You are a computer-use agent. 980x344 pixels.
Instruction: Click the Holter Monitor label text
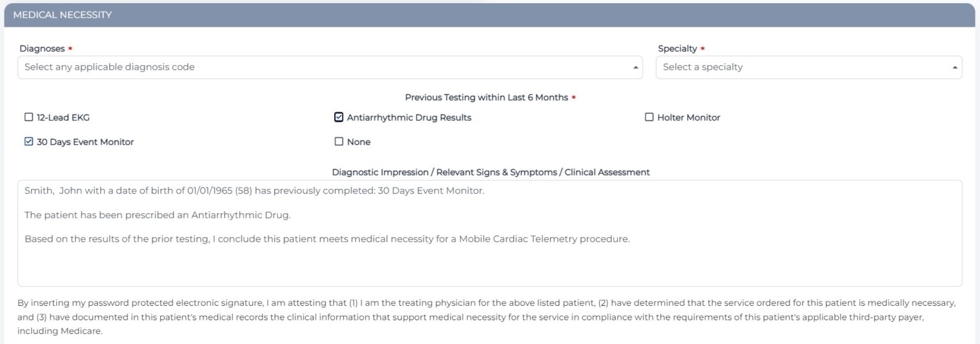[688, 117]
